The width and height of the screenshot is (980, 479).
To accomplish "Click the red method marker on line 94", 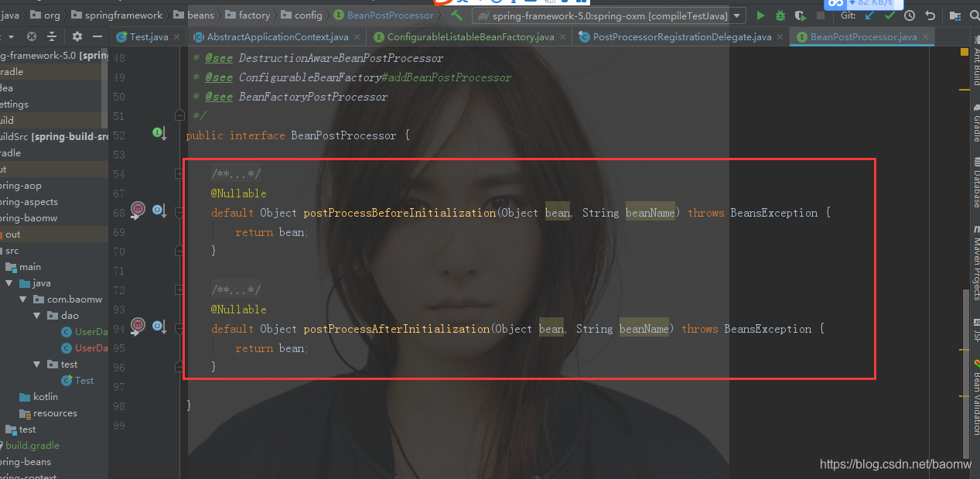I will tap(138, 325).
